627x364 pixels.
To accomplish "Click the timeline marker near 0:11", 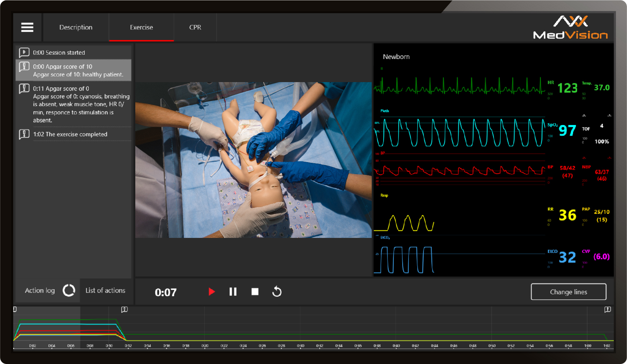I will pos(124,310).
